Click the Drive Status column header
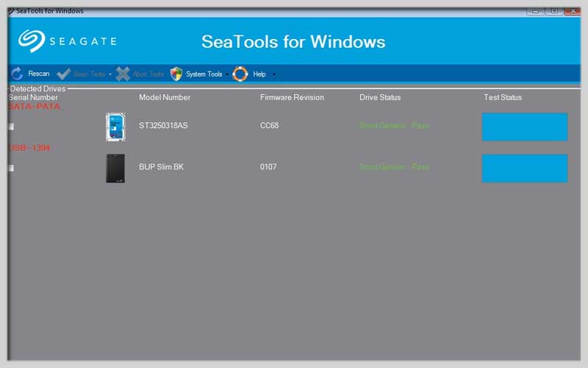Image resolution: width=588 pixels, height=368 pixels. (x=380, y=97)
